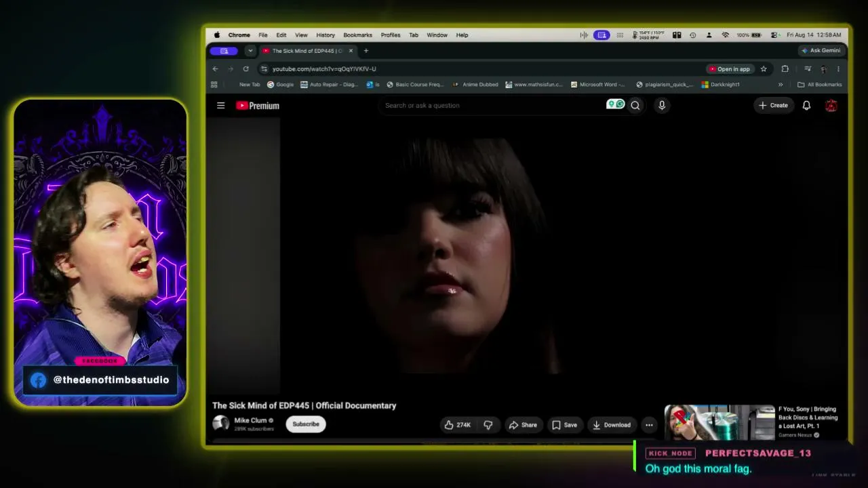Open the New Tab bookmark

[250, 85]
